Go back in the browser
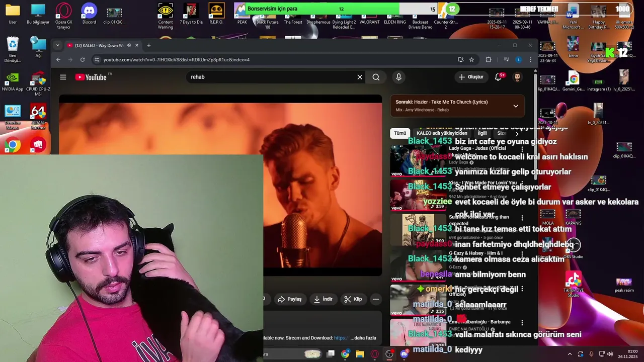Screen dimensions: 644x362 58,59
